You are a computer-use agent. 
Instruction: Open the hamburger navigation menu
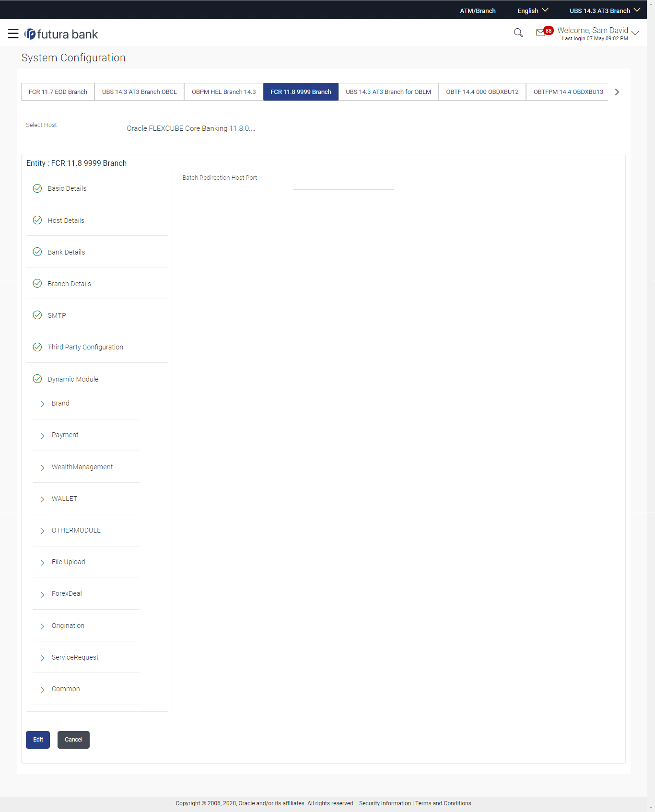coord(13,34)
